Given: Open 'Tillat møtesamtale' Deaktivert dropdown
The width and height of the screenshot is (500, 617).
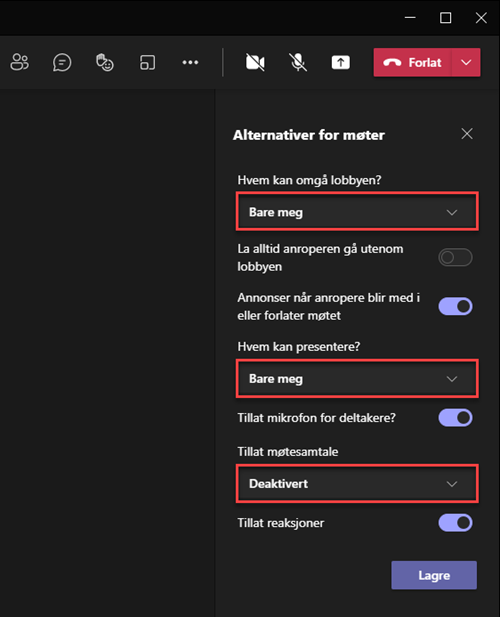Looking at the screenshot, I should click(357, 483).
